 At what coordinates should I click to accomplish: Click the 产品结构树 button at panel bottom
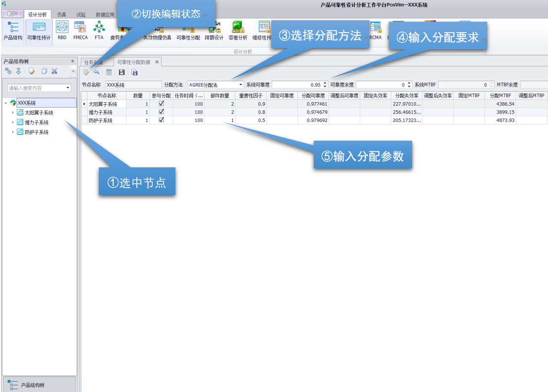pos(39,385)
